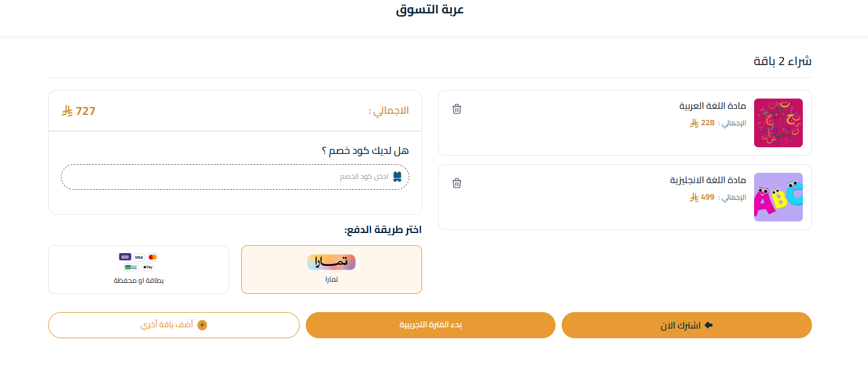The height and width of the screenshot is (379, 868).
Task: Delete the Arabic language package via trash icon
Action: coord(457,109)
